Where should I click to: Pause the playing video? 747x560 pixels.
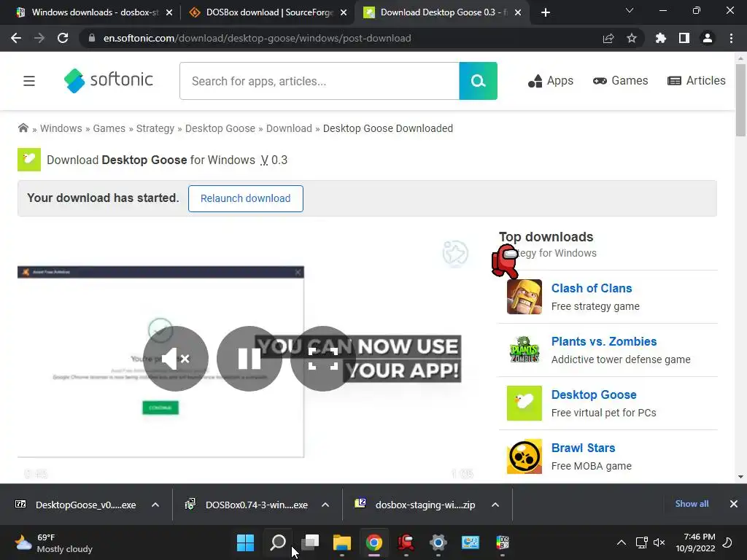(x=249, y=359)
